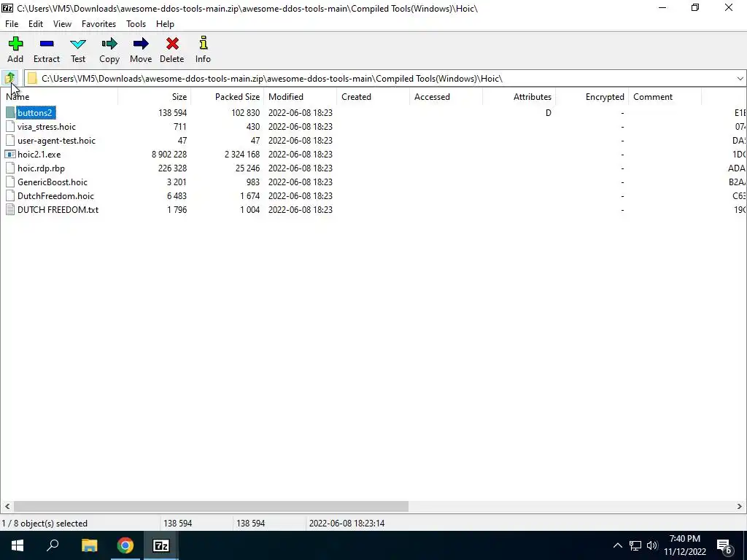Show hidden tray icons chevron
The image size is (747, 560).
pyautogui.click(x=617, y=545)
